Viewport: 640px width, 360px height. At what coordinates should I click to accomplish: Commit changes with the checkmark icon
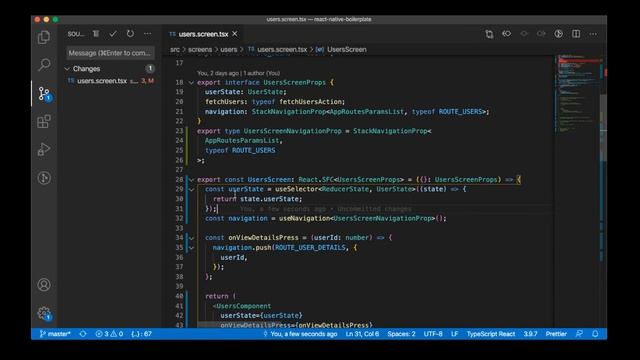tap(113, 34)
